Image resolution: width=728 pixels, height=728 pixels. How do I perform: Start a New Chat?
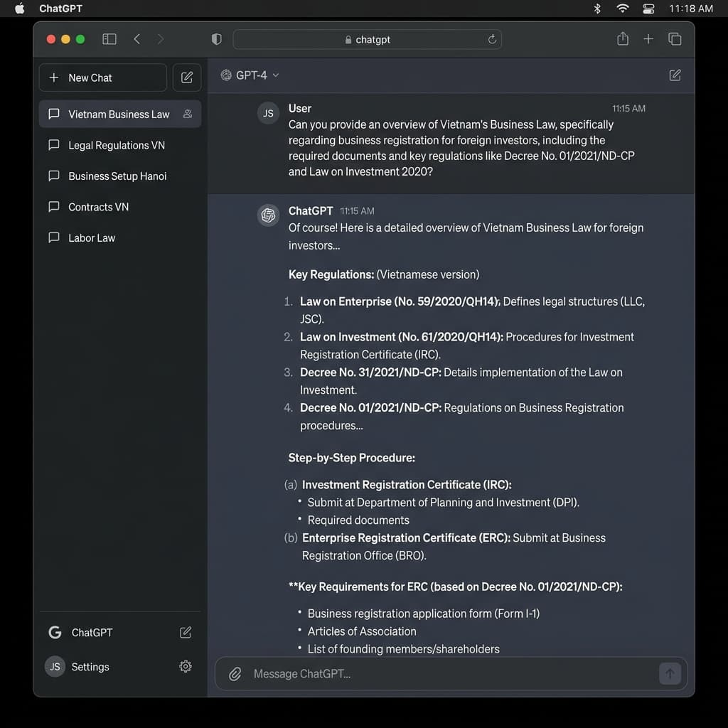pyautogui.click(x=103, y=77)
